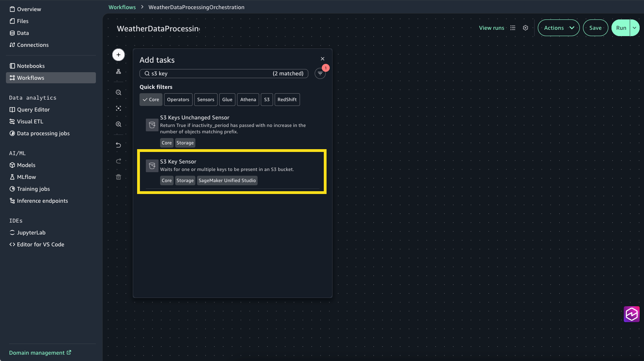Click the undo arrow icon
This screenshot has width=644, height=361.
tap(118, 145)
